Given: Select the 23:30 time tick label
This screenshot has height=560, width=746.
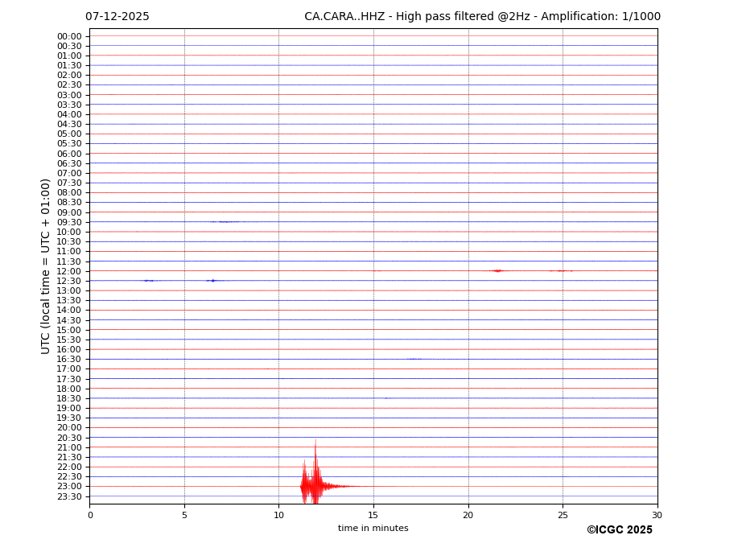Looking at the screenshot, I should (x=69, y=496).
